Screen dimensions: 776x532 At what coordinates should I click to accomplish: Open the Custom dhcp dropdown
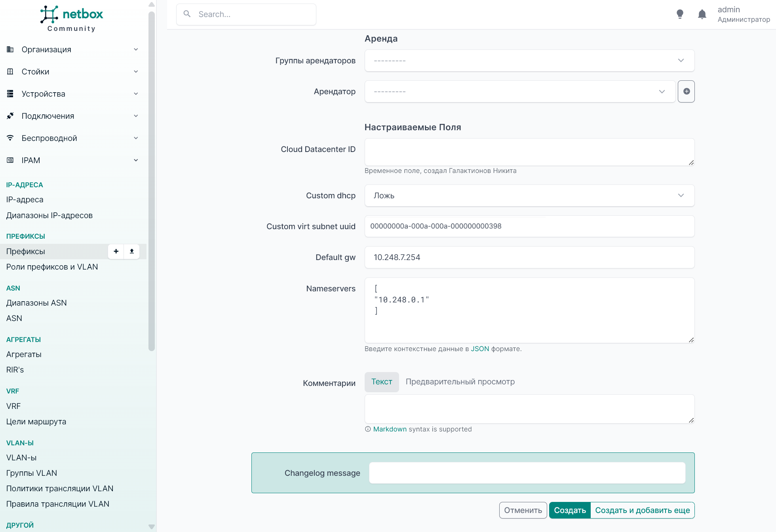pos(529,196)
